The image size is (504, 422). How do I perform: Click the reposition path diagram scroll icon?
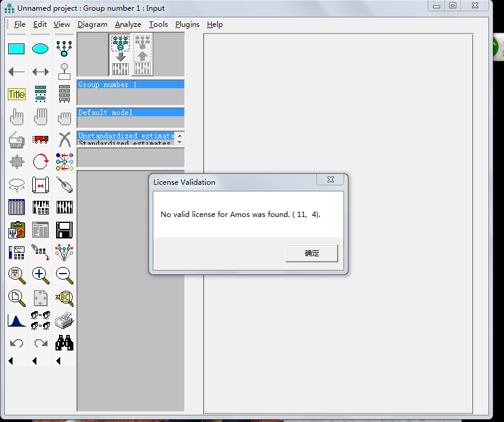tap(40, 185)
